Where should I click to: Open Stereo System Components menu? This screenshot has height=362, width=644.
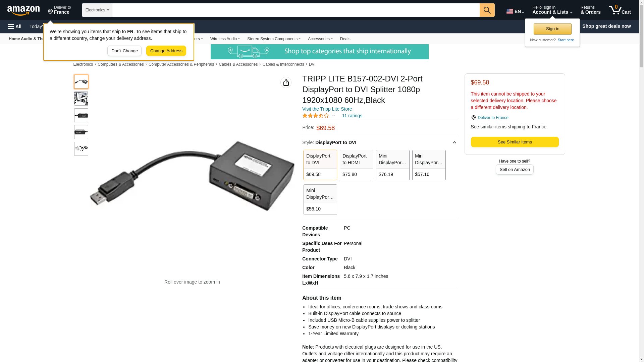coord(274,39)
